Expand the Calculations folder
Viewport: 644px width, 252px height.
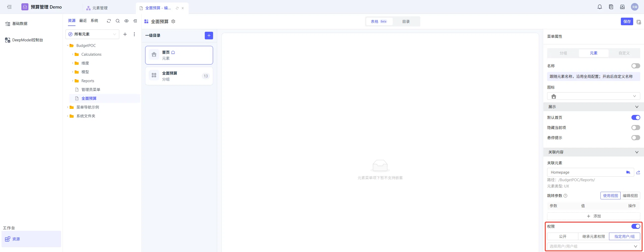73,54
